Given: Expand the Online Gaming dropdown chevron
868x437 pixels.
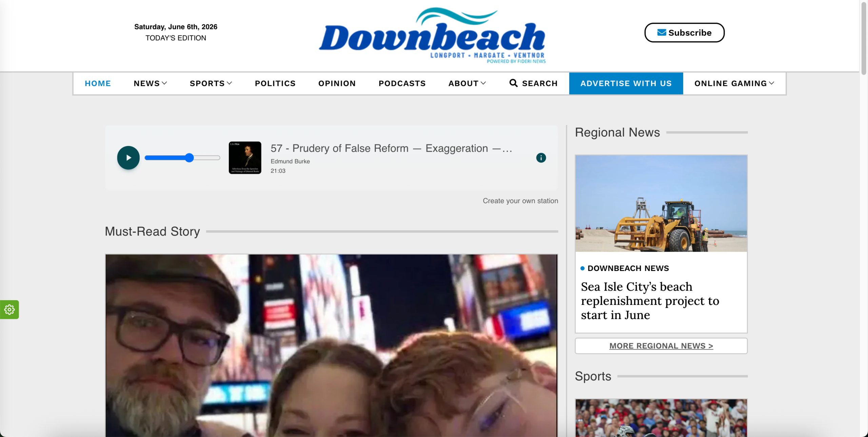Looking at the screenshot, I should (x=772, y=83).
